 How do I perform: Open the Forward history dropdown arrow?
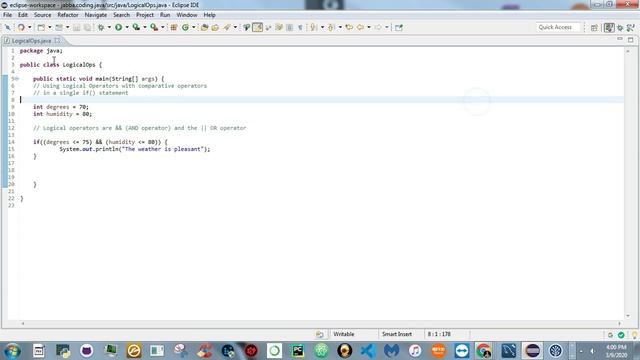pos(387,27)
